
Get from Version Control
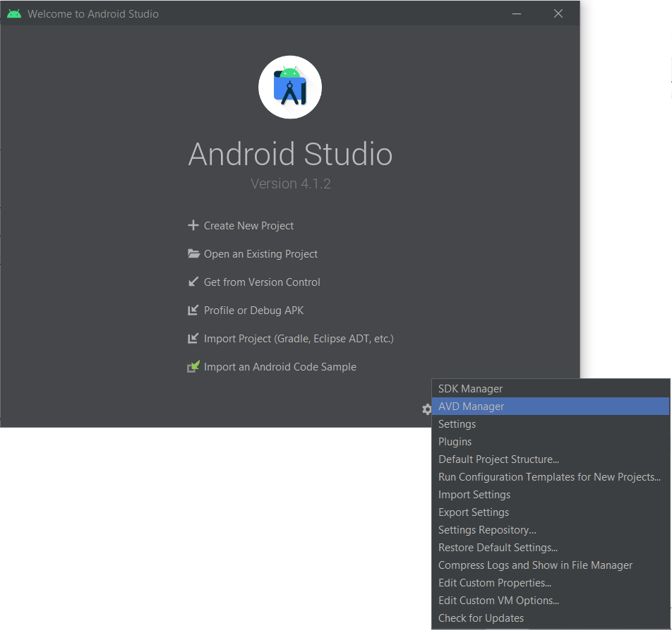262,282
